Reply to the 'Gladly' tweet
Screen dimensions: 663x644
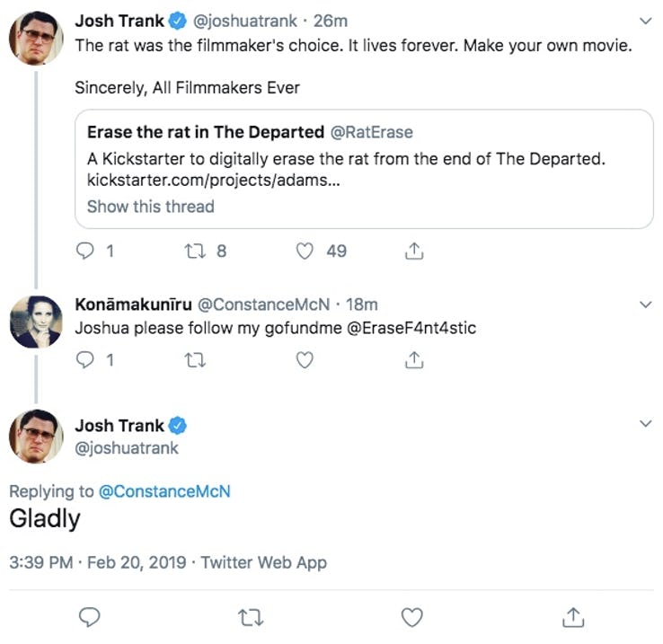(x=89, y=617)
